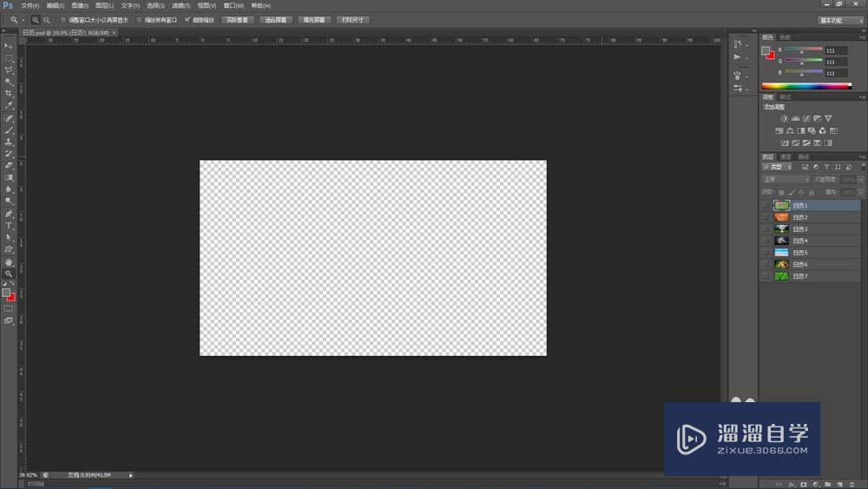Viewport: 868px width, 489px height.
Task: Select the Zoom tool in toolbox
Action: [x=9, y=274]
